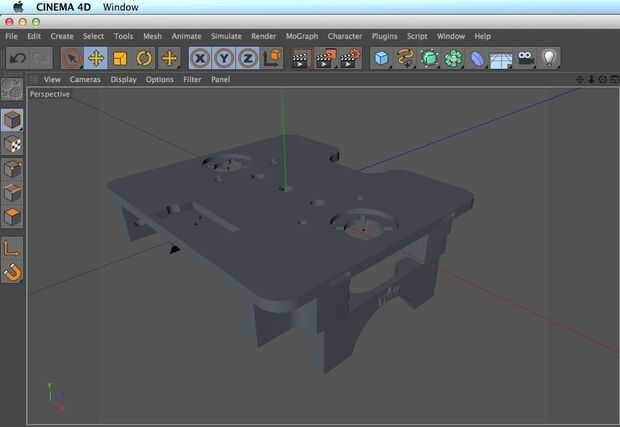620x427 pixels.
Task: Toggle the Y axis lock
Action: tap(224, 59)
